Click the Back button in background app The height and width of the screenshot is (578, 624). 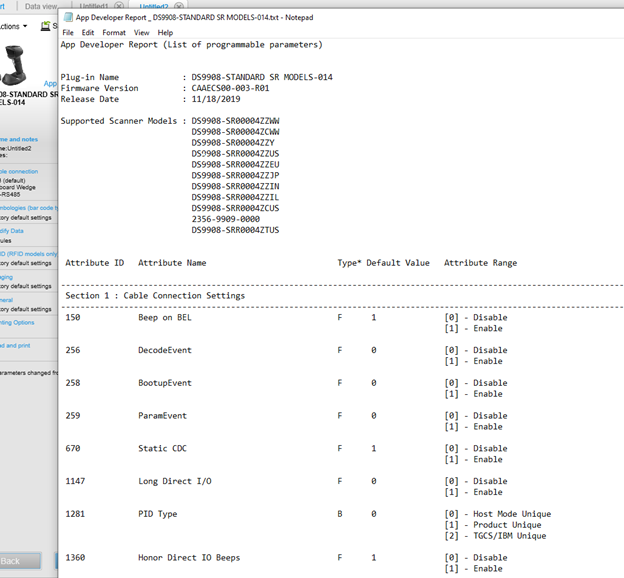coord(20,561)
